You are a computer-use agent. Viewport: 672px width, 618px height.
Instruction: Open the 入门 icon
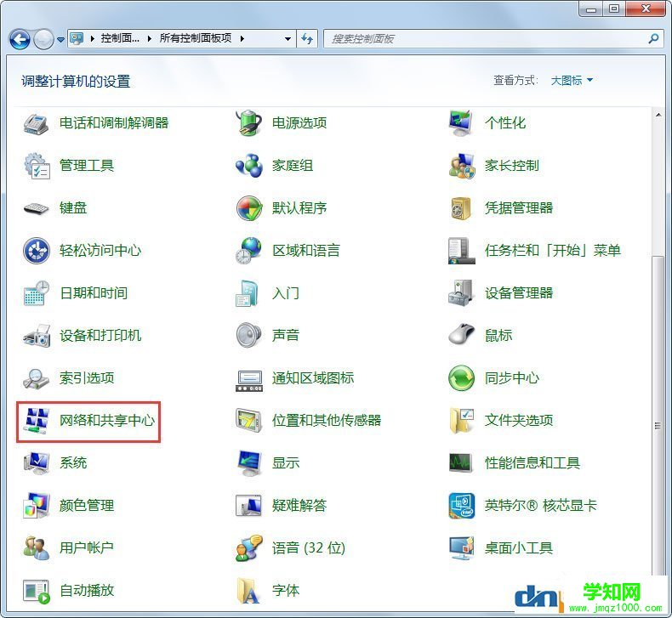pos(248,293)
